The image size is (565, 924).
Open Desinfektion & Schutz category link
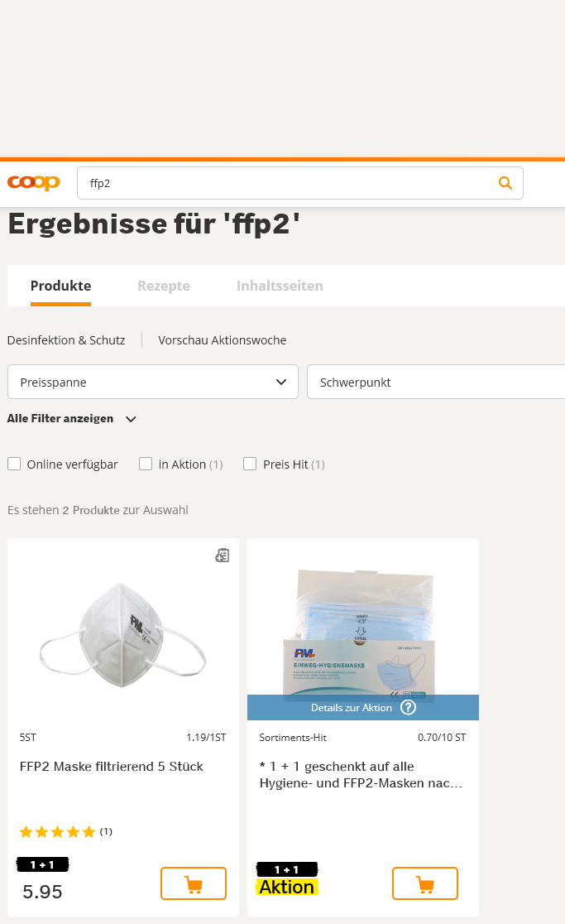[66, 340]
